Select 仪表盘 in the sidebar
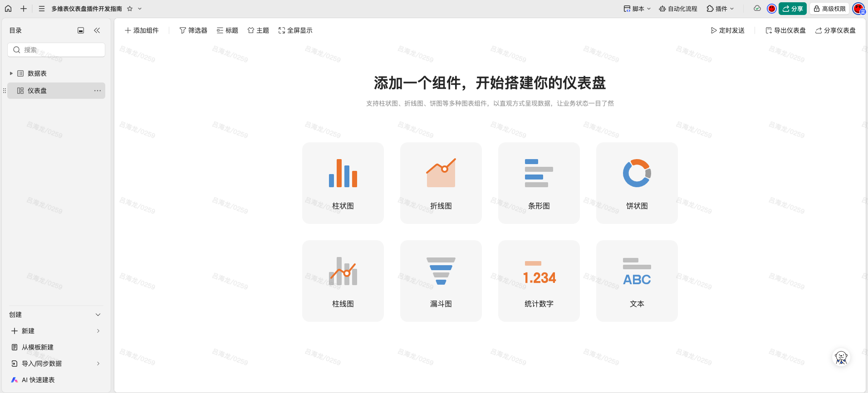Image resolution: width=868 pixels, height=393 pixels. [37, 91]
